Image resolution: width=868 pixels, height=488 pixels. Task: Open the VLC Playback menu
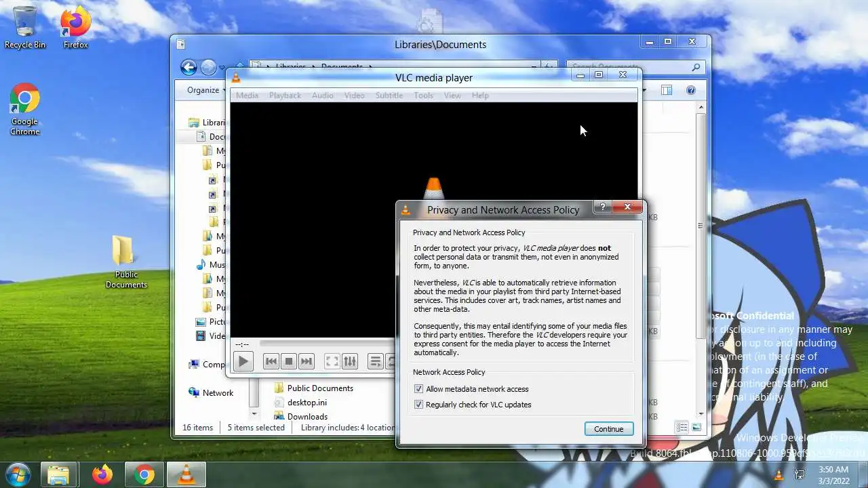(285, 96)
